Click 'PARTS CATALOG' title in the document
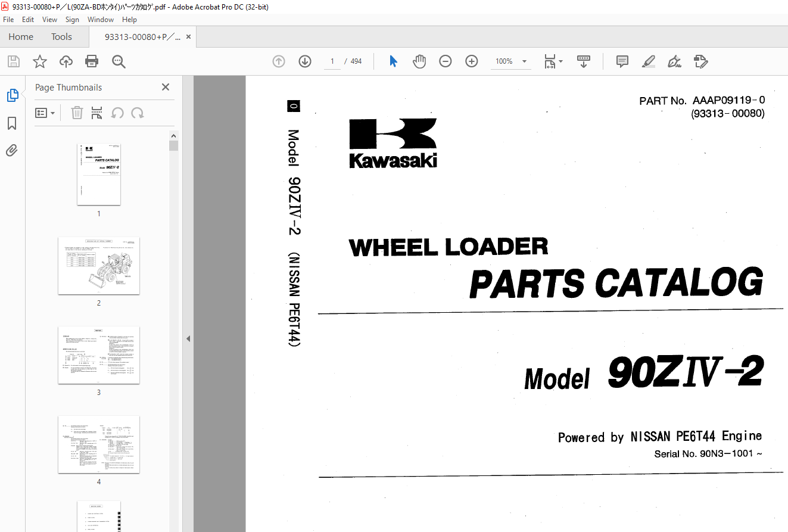This screenshot has height=532, width=788. tap(616, 283)
